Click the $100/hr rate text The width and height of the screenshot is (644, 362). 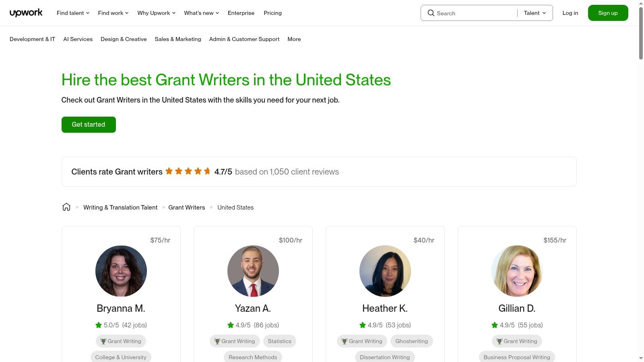click(x=291, y=240)
